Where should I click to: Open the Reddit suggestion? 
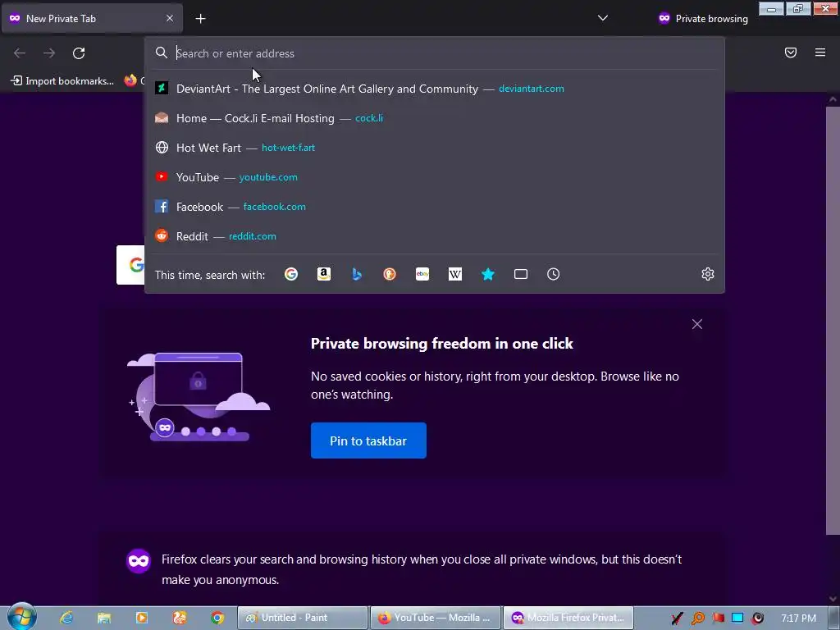435,235
